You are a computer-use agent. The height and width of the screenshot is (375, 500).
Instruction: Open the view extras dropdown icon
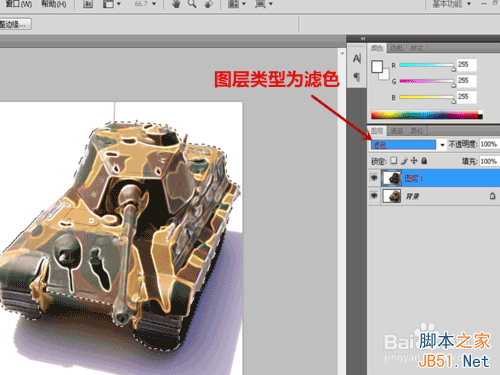pos(111,4)
